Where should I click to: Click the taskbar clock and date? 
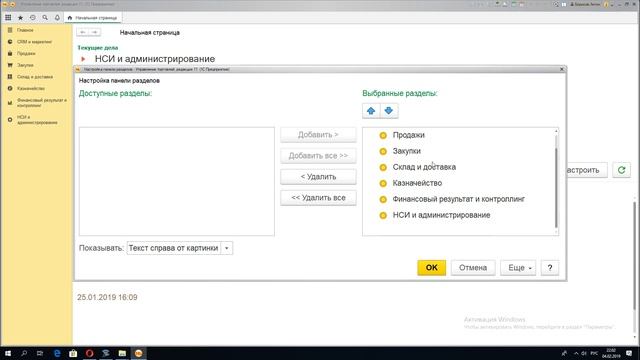pyautogui.click(x=611, y=353)
